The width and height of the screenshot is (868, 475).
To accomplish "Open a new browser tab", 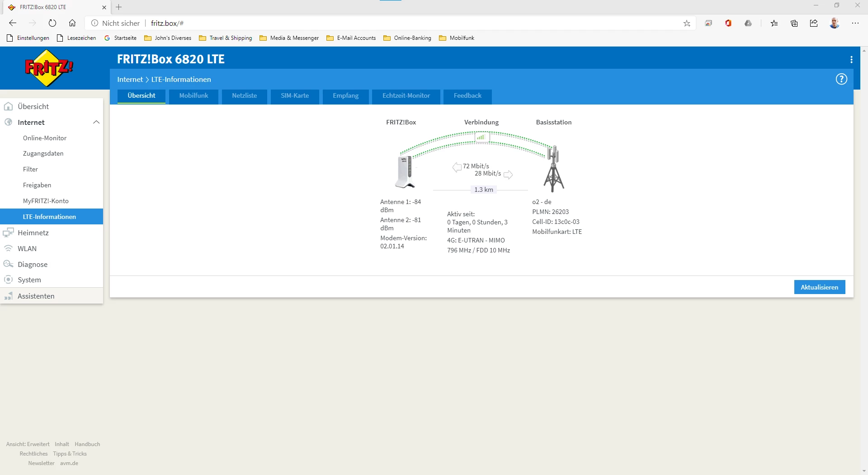I will pos(119,7).
